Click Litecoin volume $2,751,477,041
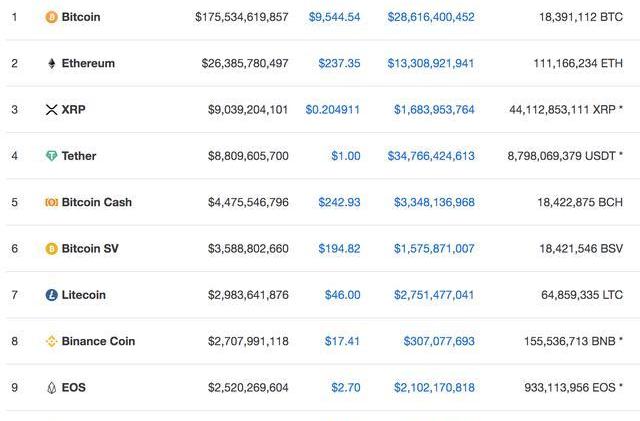640x421 pixels. (x=434, y=295)
